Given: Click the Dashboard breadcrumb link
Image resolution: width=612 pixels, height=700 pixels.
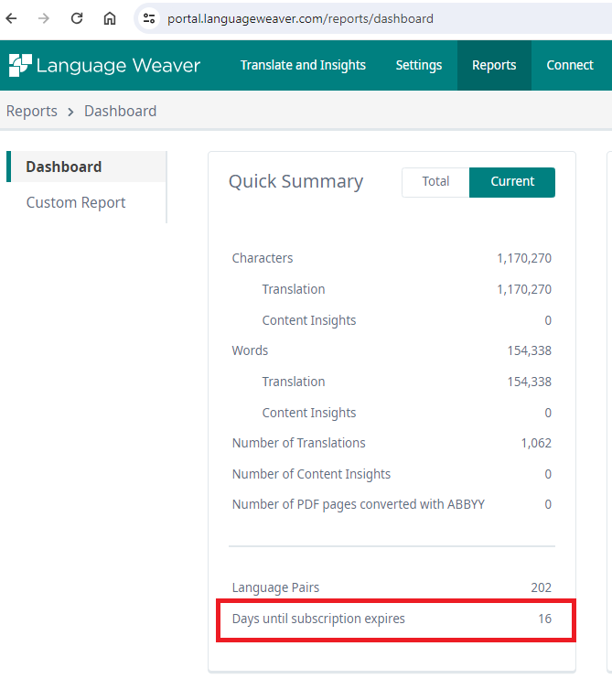Looking at the screenshot, I should point(121,111).
